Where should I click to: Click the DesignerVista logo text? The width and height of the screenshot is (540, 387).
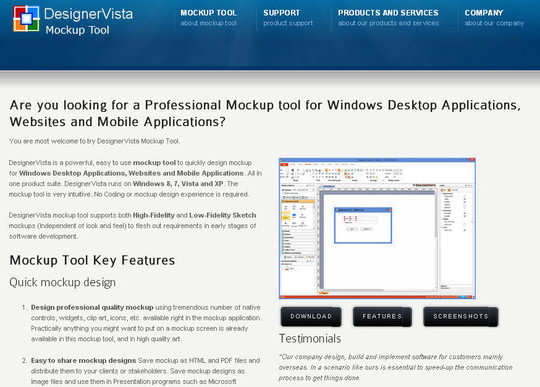coord(89,14)
